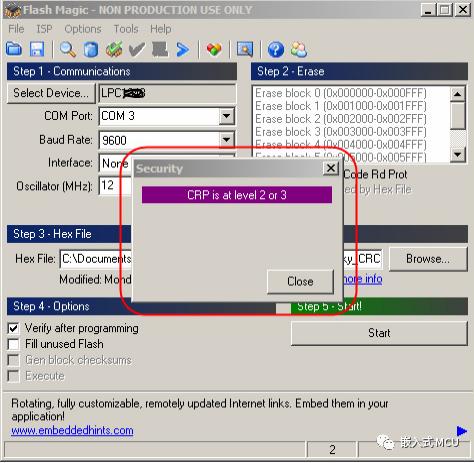Close the Security dialog with the X

click(x=331, y=168)
